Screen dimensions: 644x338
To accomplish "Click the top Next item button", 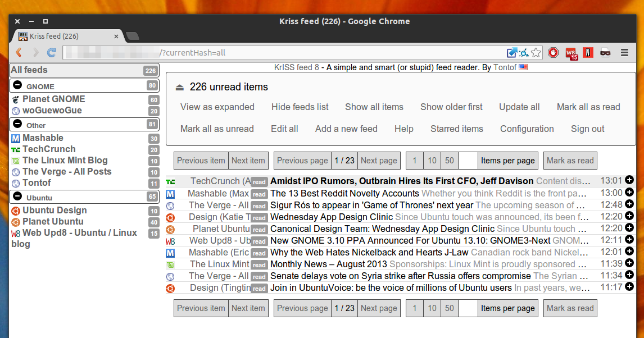I will [248, 161].
